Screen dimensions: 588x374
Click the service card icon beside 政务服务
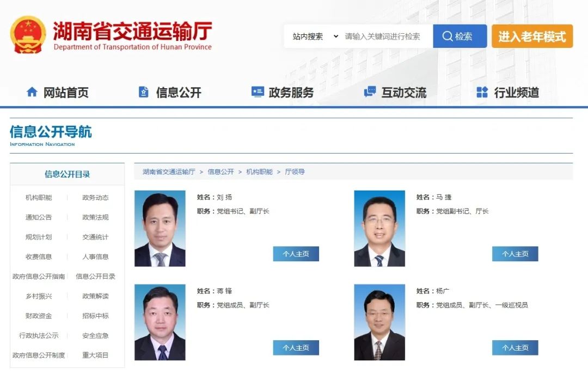tap(258, 92)
